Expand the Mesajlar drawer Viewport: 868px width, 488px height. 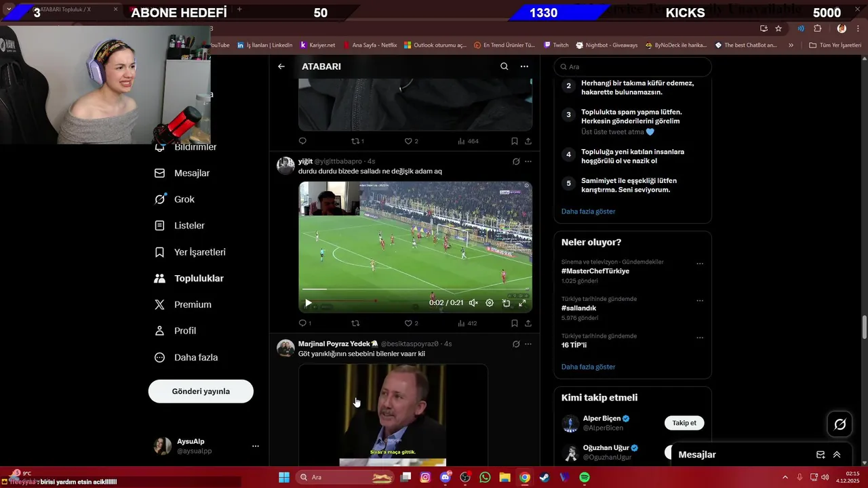(837, 455)
